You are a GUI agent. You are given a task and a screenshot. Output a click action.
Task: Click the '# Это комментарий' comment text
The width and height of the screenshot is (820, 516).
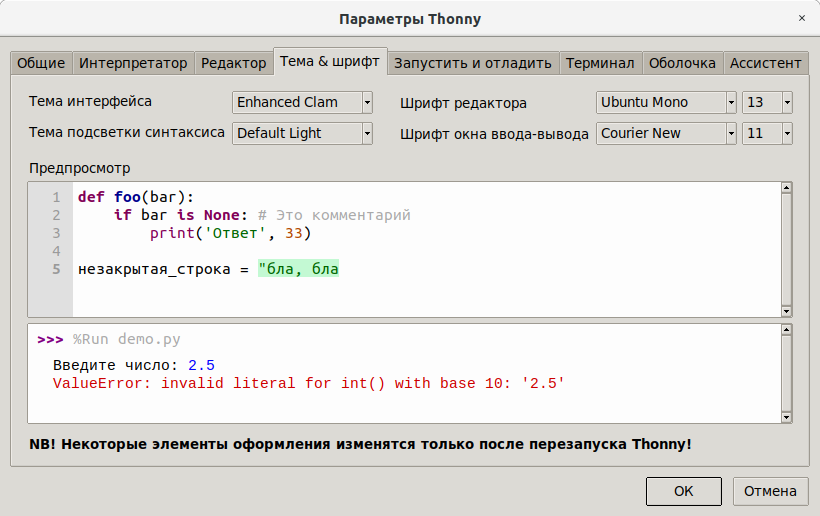tap(334, 215)
